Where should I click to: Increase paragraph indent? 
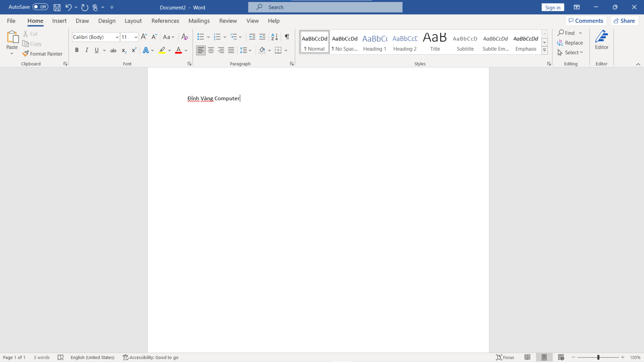(x=262, y=37)
